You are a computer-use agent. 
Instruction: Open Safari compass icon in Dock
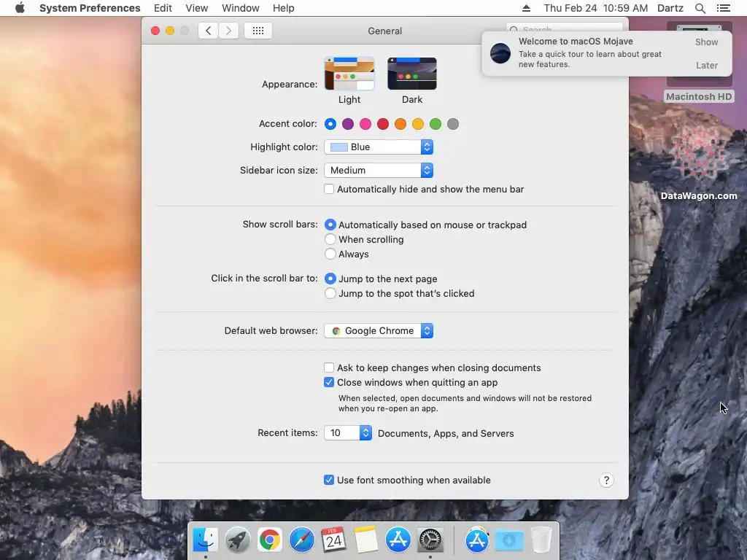coord(301,540)
